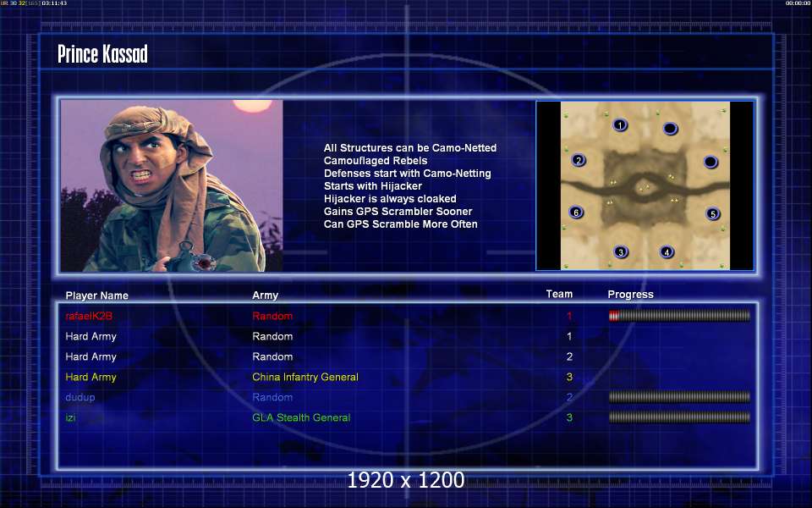The image size is (812, 508).
Task: Select the rafaelK2B player name
Action: coord(89,316)
